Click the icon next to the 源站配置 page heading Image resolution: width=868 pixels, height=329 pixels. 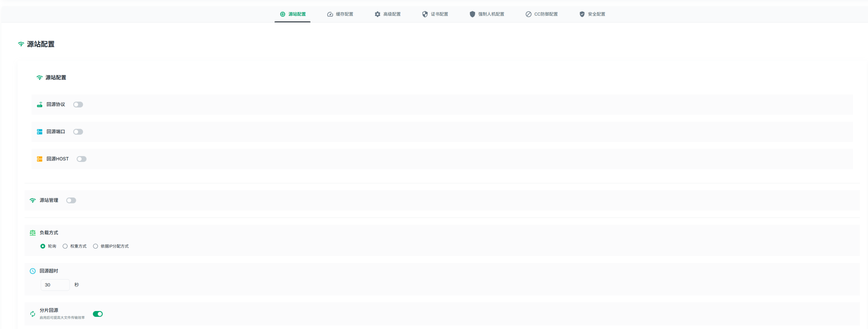[x=21, y=44]
